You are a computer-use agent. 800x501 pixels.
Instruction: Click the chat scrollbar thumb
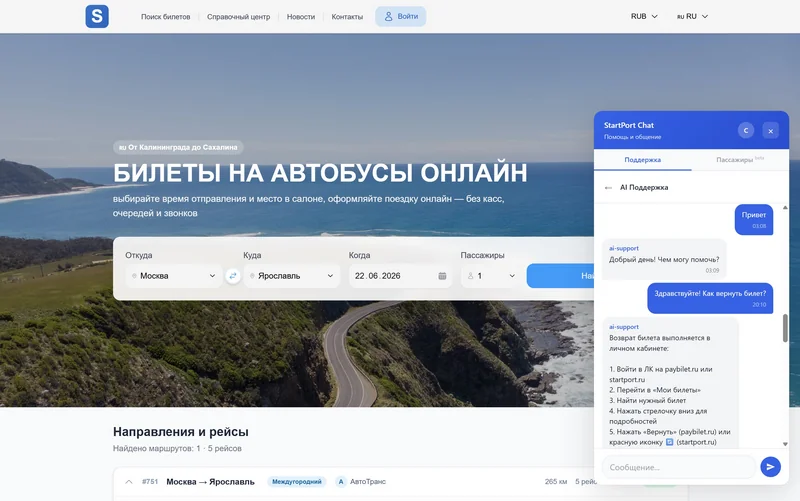pyautogui.click(x=785, y=328)
